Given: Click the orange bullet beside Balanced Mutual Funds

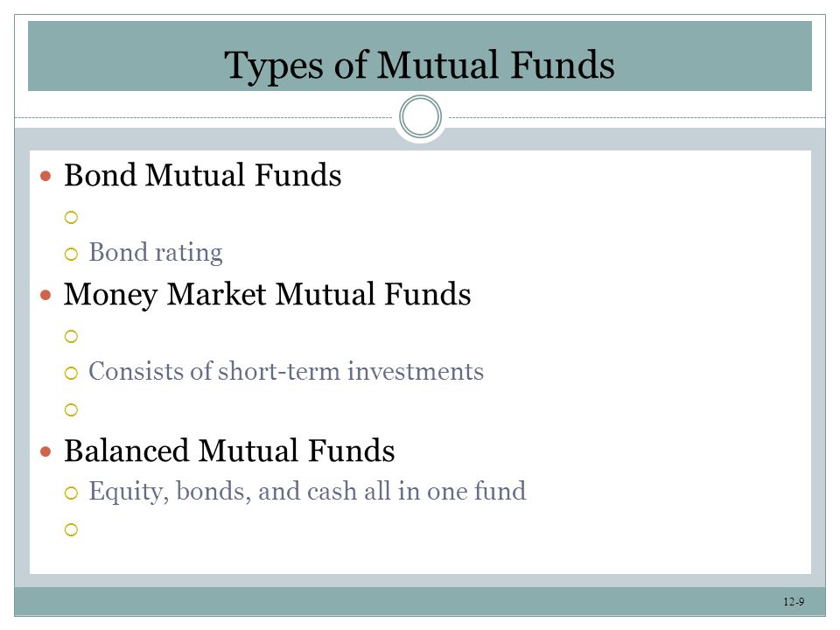Looking at the screenshot, I should tap(45, 451).
